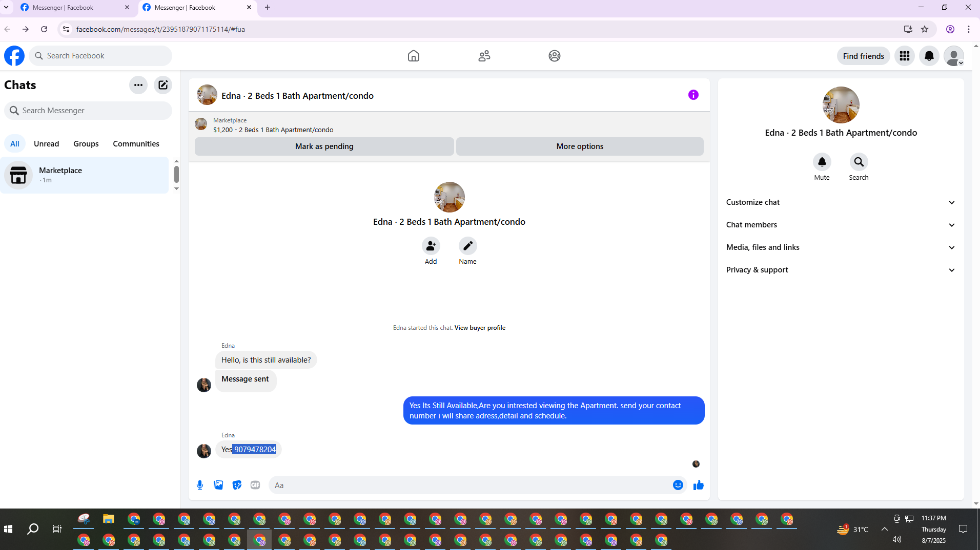This screenshot has height=550, width=980.
Task: Open the volume speaker tray icon
Action: click(897, 539)
